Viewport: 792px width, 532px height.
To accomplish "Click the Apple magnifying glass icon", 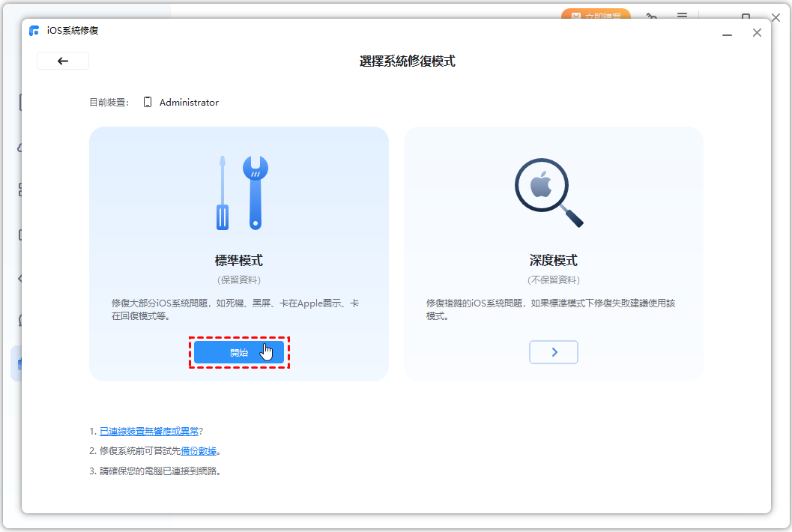I will click(548, 193).
